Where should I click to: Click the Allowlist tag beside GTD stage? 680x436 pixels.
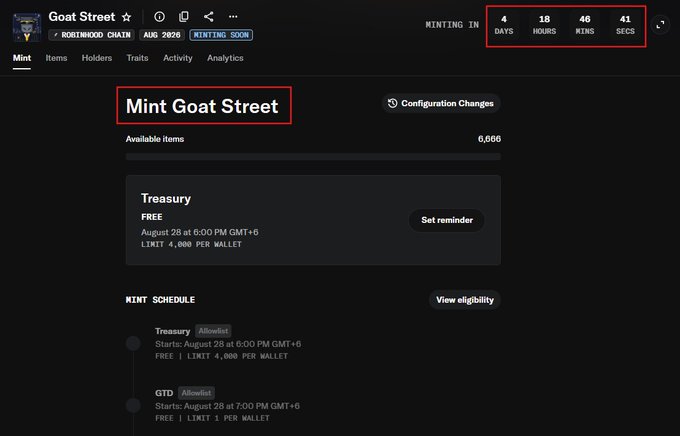click(x=196, y=393)
